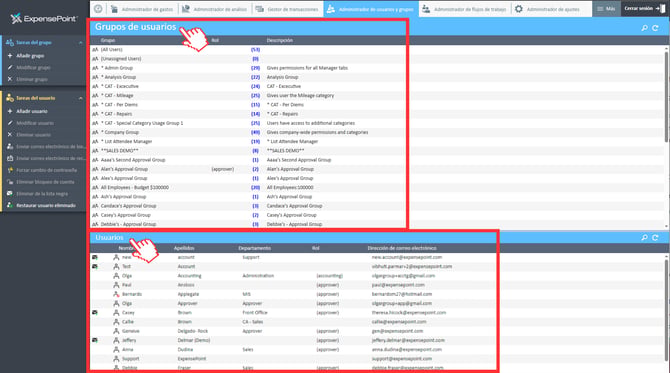Click the pencil icon for Modificar grupo

[10, 68]
